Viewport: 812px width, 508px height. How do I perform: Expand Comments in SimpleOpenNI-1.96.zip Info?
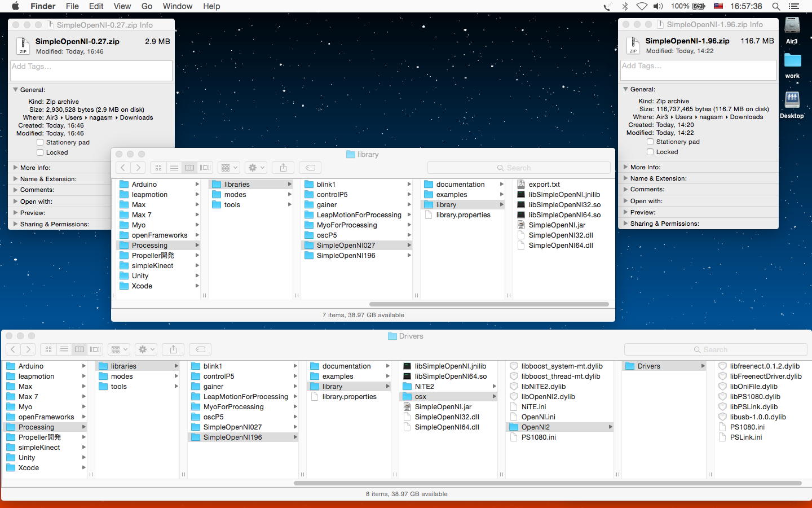(x=626, y=189)
